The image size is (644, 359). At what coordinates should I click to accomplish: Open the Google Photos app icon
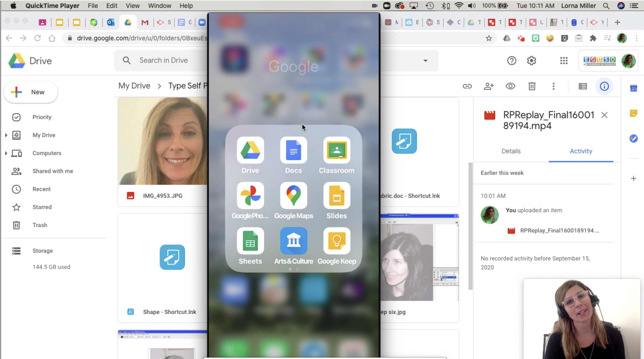pos(250,196)
